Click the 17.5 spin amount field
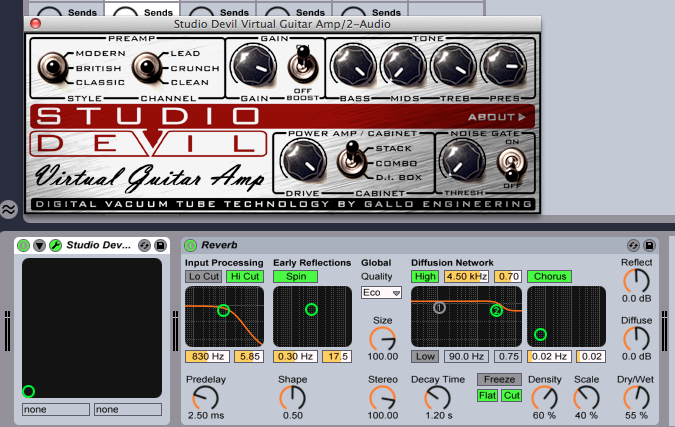 pyautogui.click(x=337, y=356)
